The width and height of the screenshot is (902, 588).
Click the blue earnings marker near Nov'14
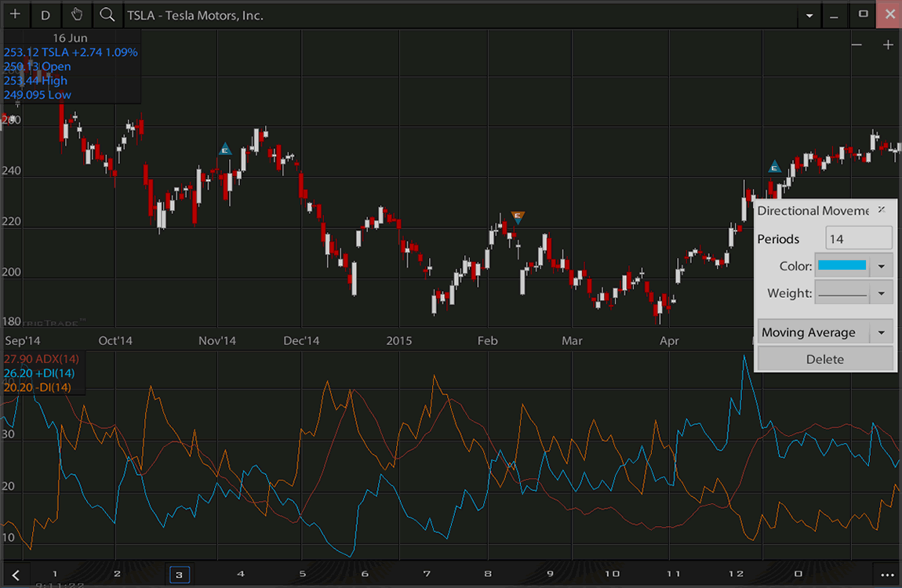225,150
